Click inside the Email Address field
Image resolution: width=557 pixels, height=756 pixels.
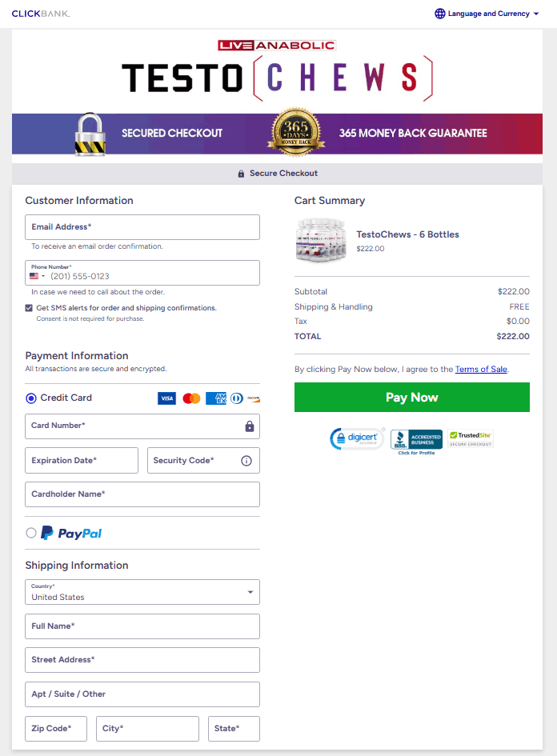tap(142, 227)
